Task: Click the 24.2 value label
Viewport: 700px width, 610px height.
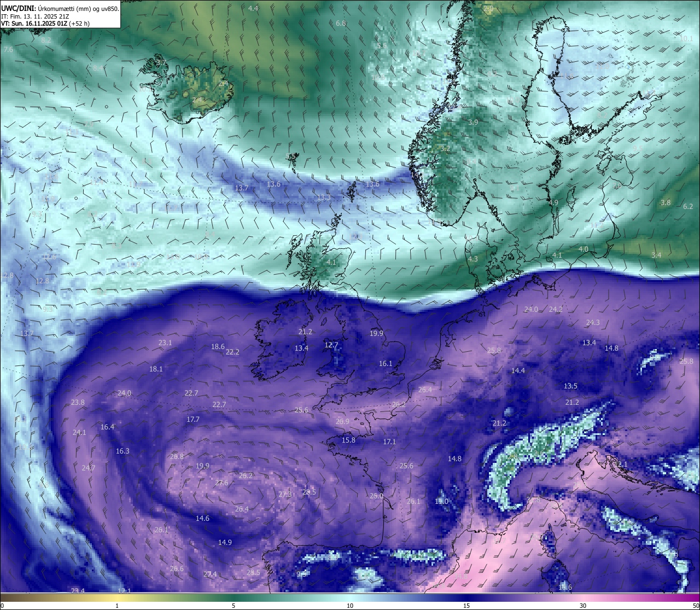Action: tap(556, 309)
